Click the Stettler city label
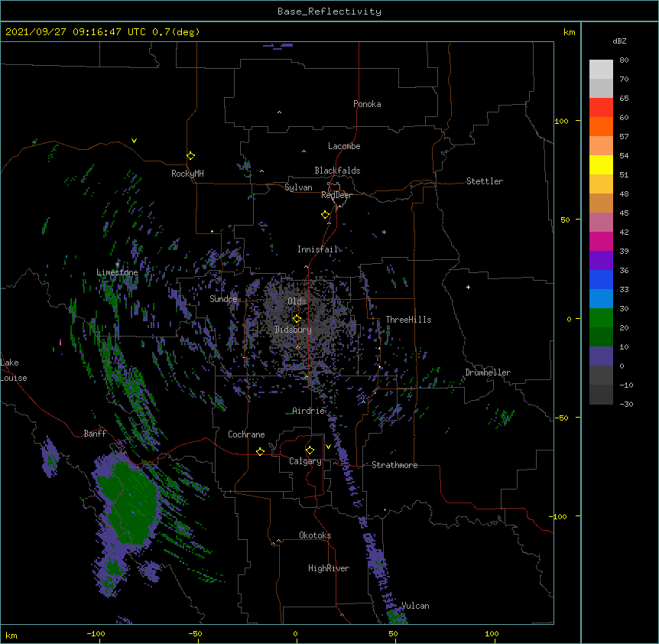Screen dimensions: 659x644 coord(485,181)
